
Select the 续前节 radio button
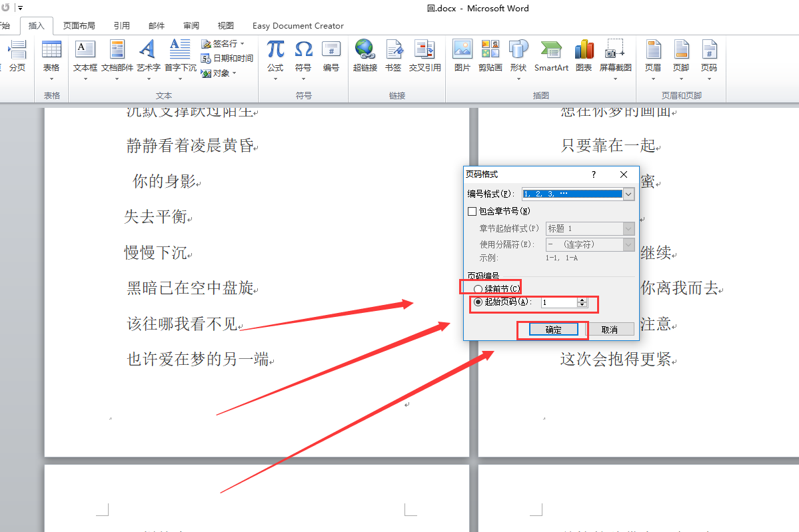[477, 287]
